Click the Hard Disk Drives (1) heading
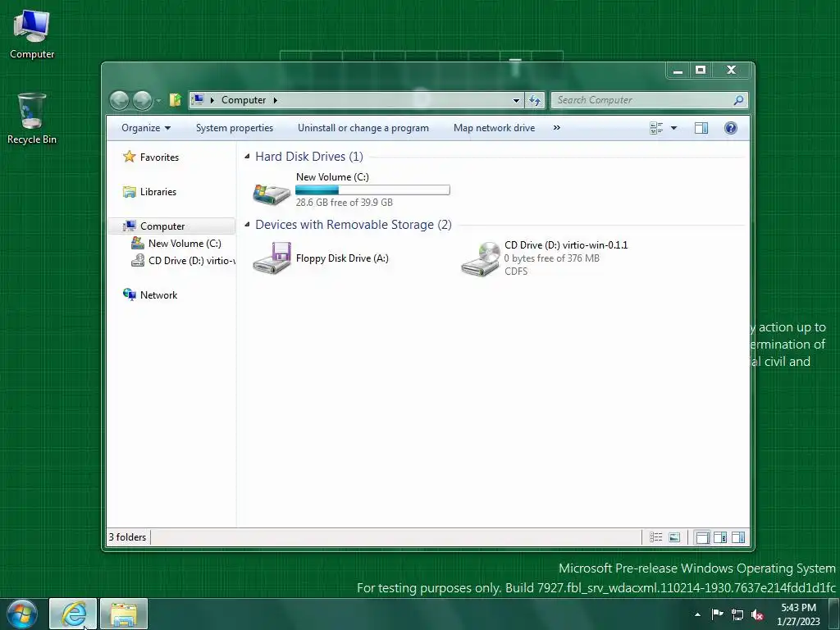This screenshot has width=840, height=630. [x=309, y=157]
